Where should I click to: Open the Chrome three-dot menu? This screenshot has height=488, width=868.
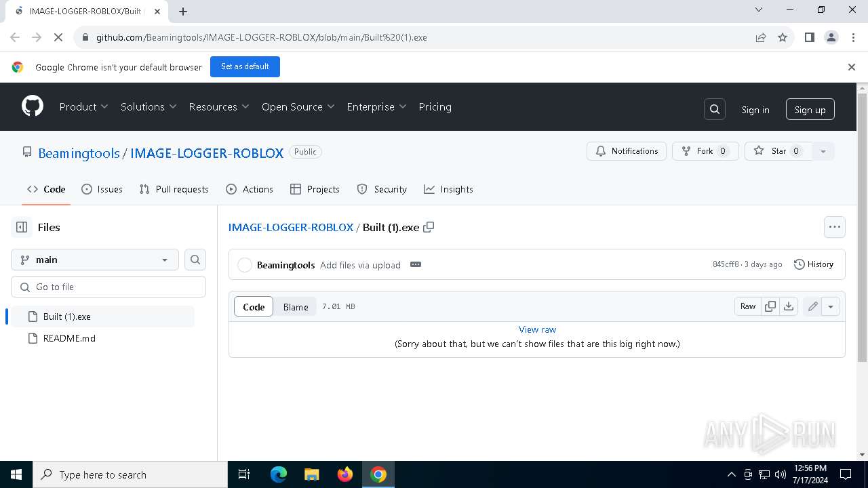853,37
